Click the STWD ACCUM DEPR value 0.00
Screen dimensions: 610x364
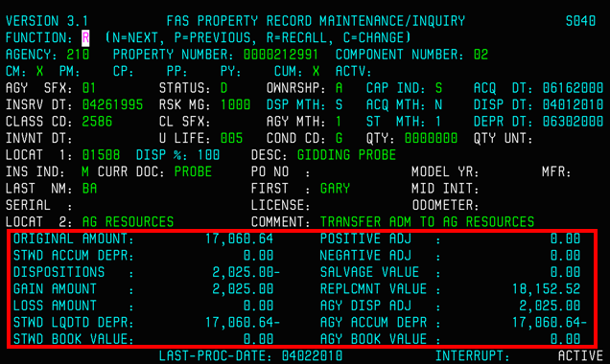[x=258, y=255]
